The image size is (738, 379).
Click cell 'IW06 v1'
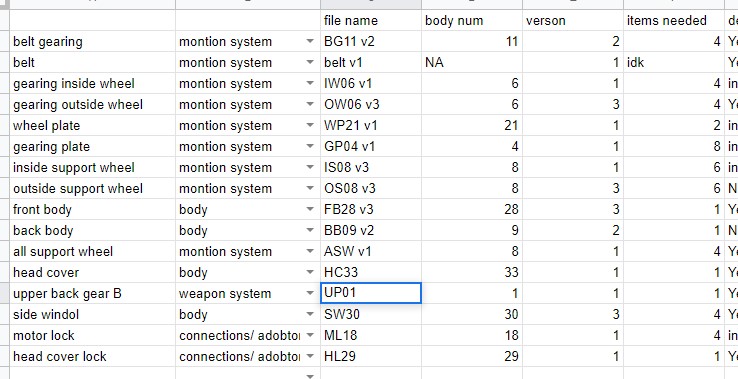point(371,83)
